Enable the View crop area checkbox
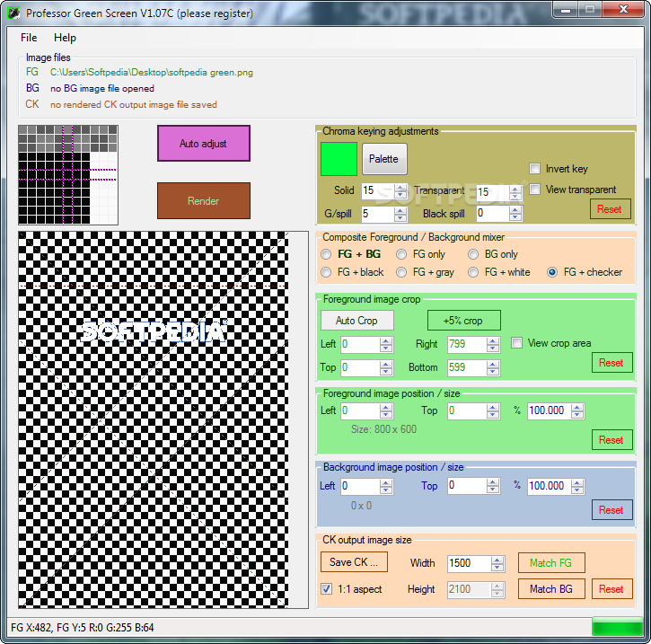Image resolution: width=651 pixels, height=644 pixels. (x=517, y=343)
